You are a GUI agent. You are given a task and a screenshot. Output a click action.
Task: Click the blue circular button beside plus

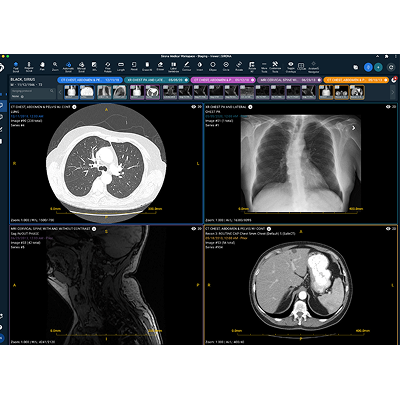tap(368, 67)
